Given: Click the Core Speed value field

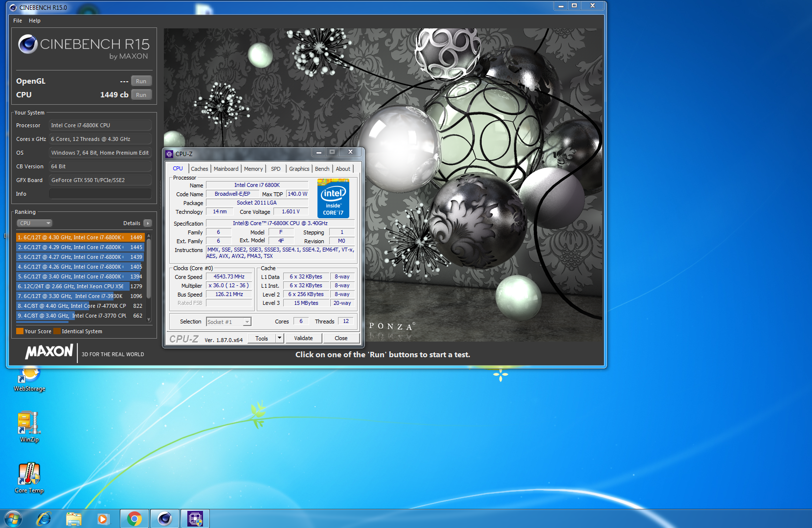Looking at the screenshot, I should 229,276.
